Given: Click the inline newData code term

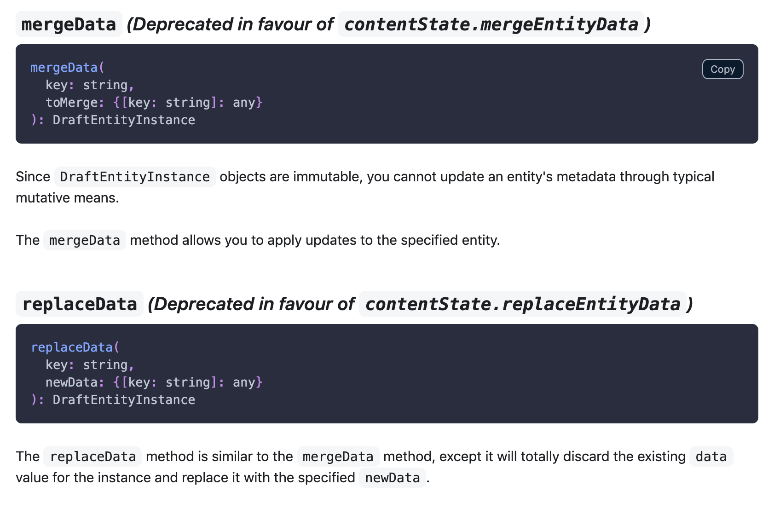Looking at the screenshot, I should coord(392,478).
